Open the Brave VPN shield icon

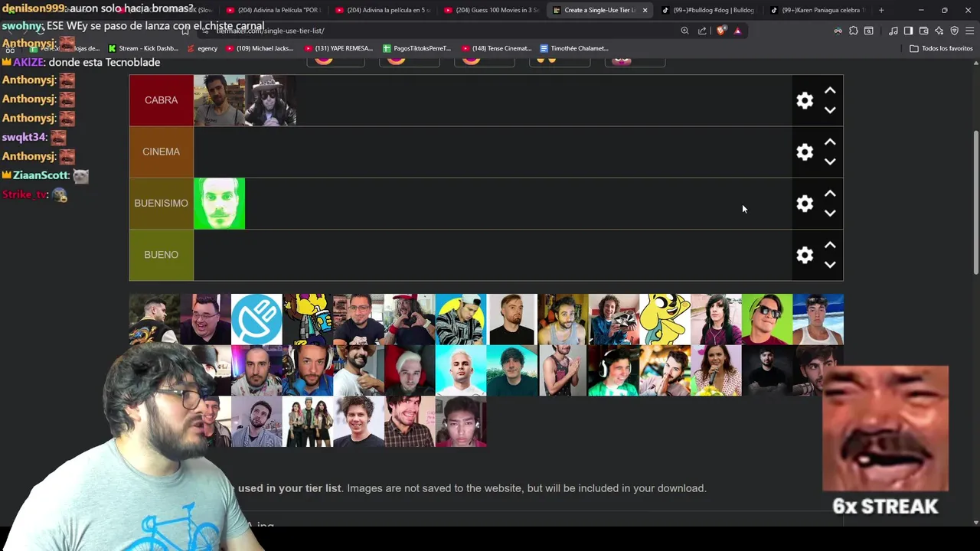954,31
